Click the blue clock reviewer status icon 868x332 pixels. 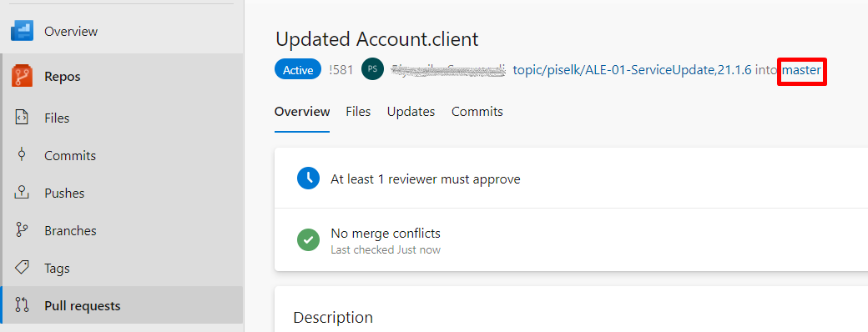tap(308, 179)
